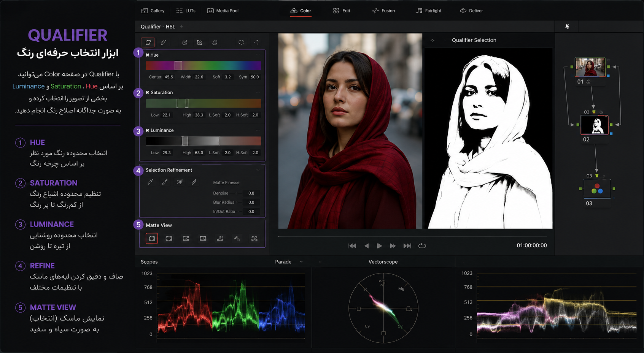
Task: Switch to the Fairlight page
Action: 429,11
